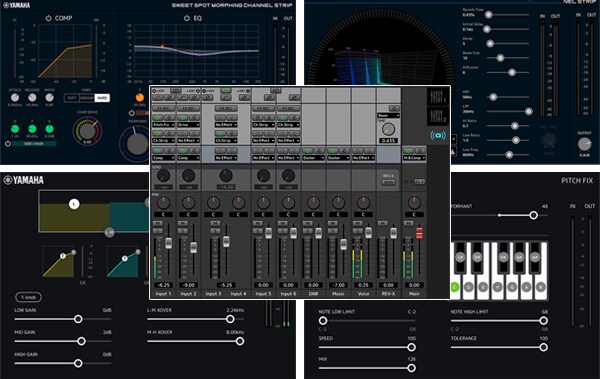The image size is (600, 379).
Task: Click the Main channel red fader
Action: point(419,233)
